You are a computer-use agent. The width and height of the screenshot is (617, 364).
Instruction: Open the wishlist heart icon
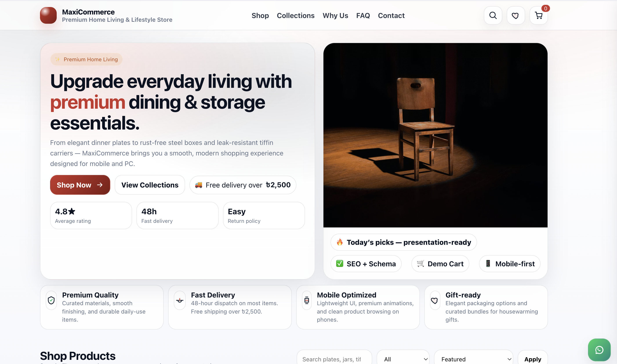tap(515, 15)
